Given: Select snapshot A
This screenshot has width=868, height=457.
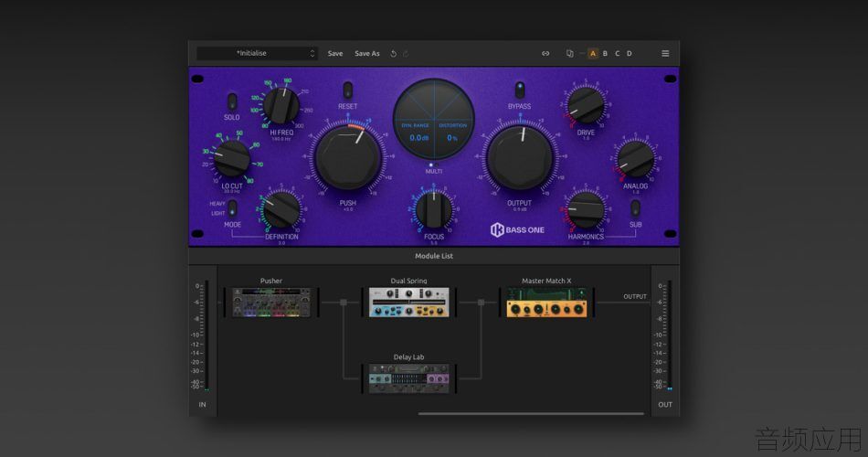Looking at the screenshot, I should 593,54.
